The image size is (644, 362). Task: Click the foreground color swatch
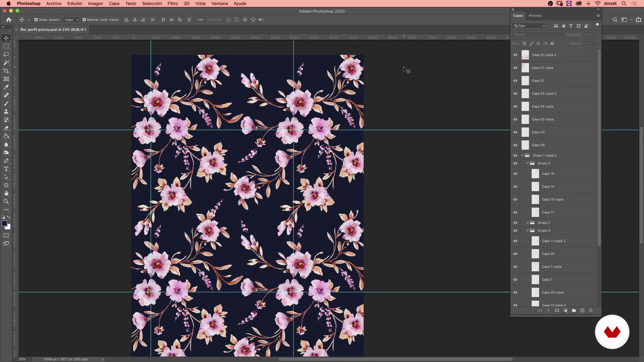[x=4, y=224]
